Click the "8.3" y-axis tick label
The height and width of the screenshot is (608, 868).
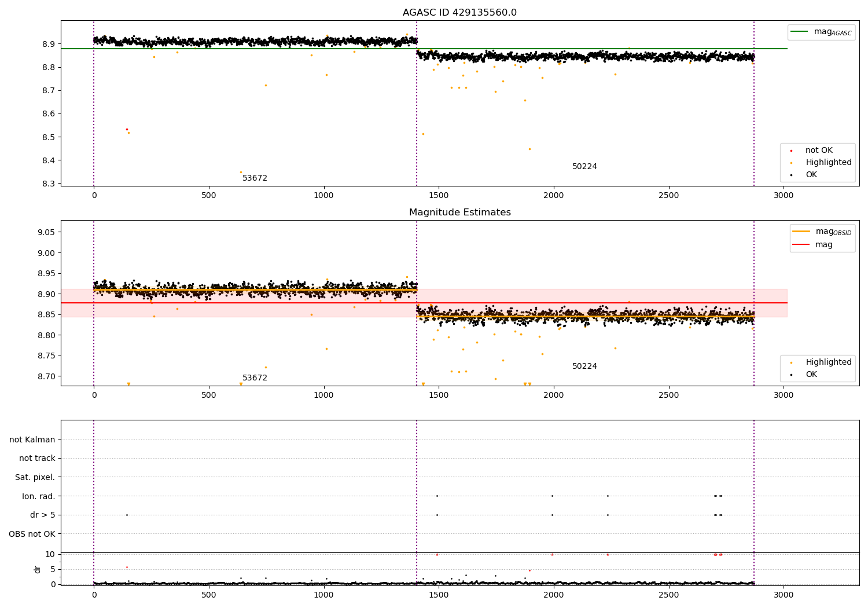click(49, 184)
